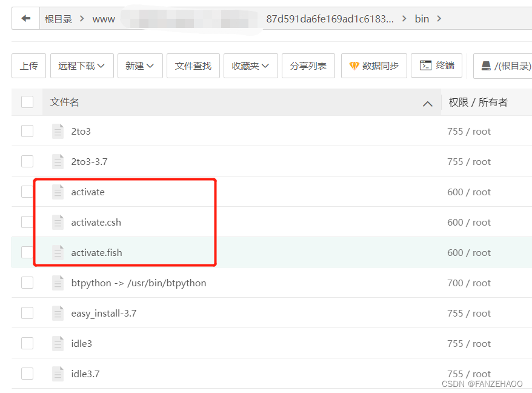Viewport: 532px width, 393px height.
Task: Open the file named 2to3-3.7
Action: tap(89, 162)
